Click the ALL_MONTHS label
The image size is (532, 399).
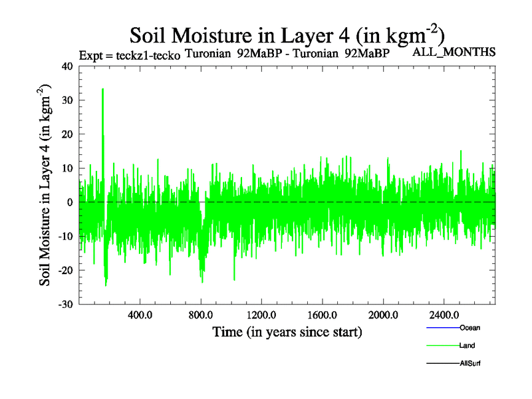(x=454, y=53)
